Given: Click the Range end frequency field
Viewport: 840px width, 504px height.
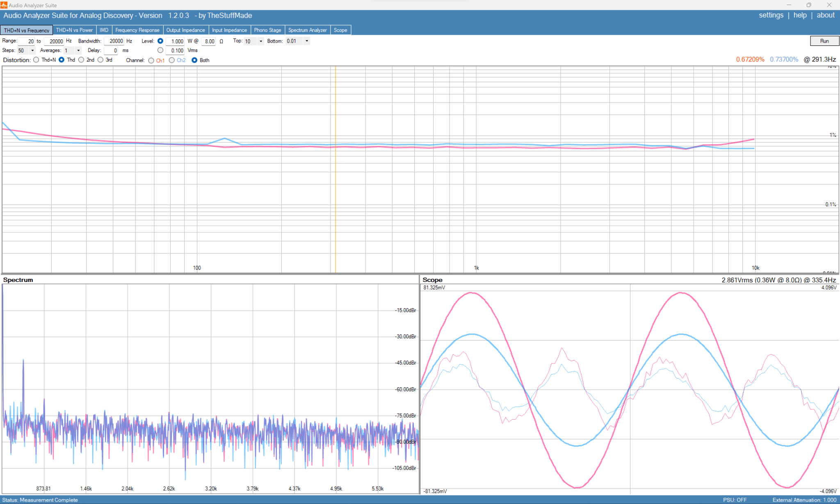Looking at the screenshot, I should (54, 41).
